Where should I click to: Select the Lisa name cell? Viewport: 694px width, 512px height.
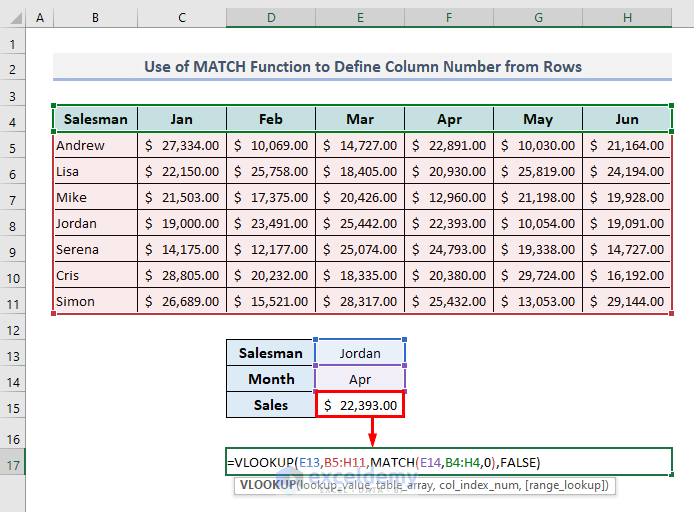[x=96, y=171]
